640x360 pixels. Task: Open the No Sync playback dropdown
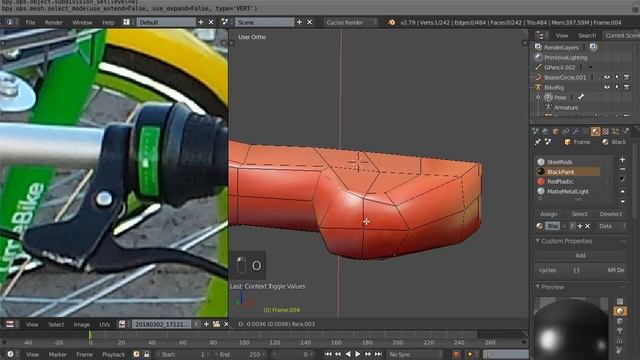415,354
